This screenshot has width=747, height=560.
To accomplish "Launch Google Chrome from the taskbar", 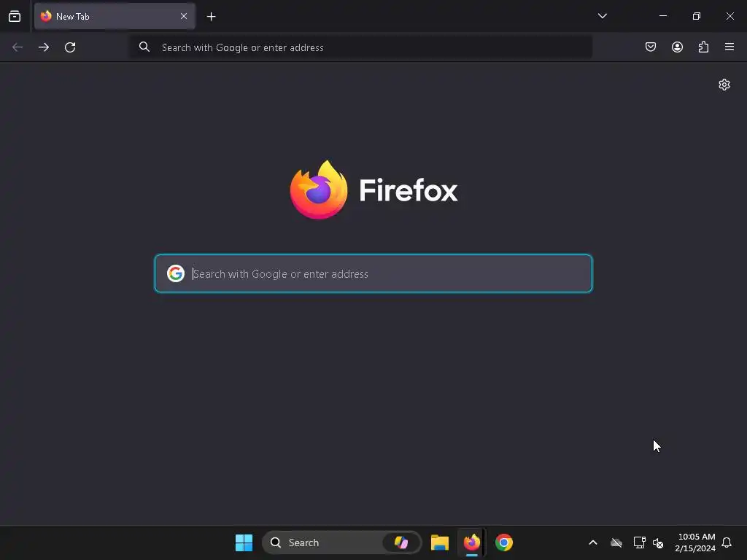I will (504, 542).
